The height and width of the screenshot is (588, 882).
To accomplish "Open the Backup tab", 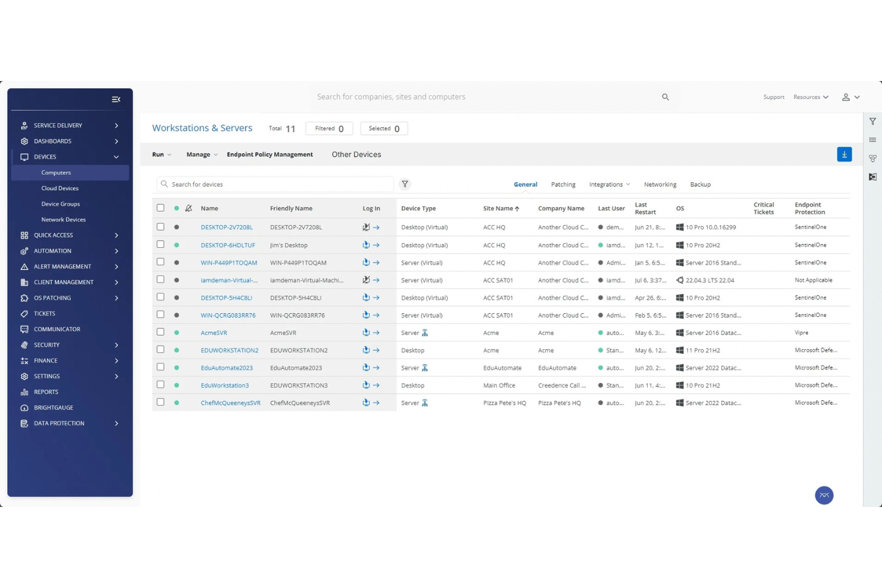I will click(x=700, y=185).
